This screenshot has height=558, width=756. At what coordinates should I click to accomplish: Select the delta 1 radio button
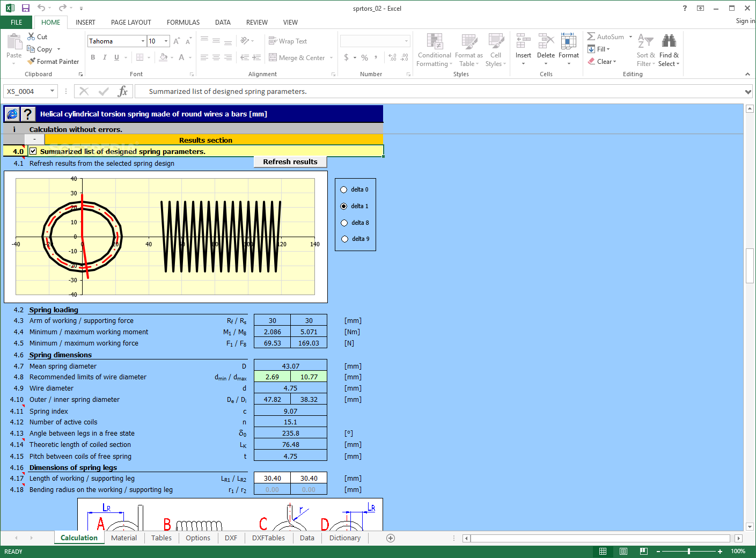344,206
